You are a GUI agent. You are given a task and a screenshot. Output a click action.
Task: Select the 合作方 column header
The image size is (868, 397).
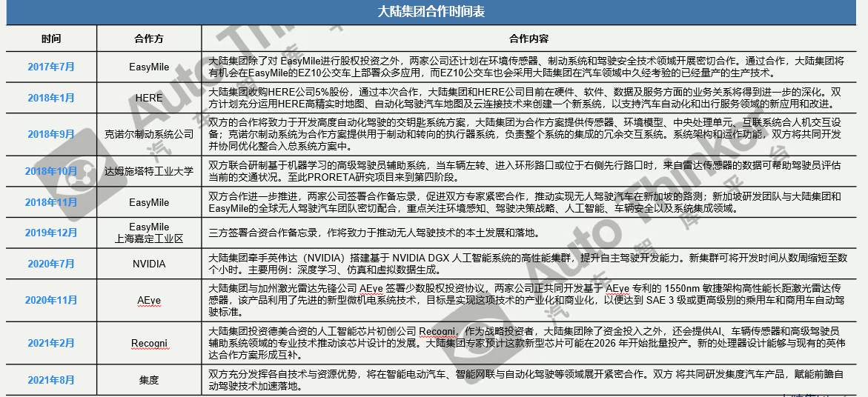coord(149,39)
